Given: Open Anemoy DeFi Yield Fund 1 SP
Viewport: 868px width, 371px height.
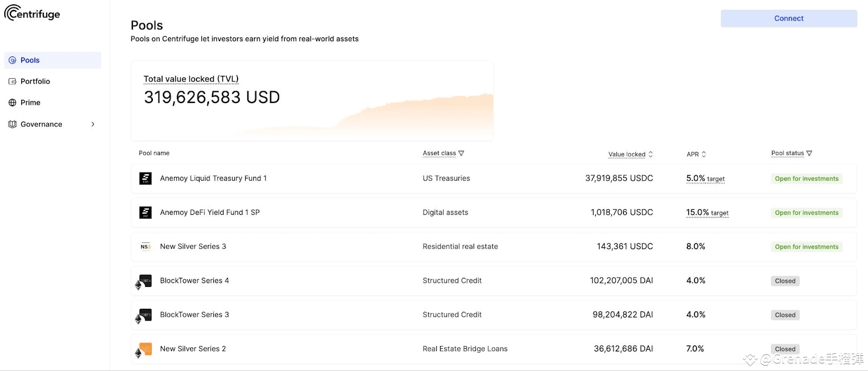Looking at the screenshot, I should [x=494, y=213].
